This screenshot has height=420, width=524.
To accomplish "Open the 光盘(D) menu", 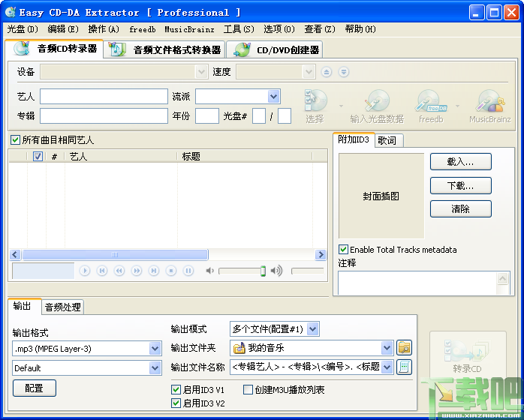I will 23,29.
